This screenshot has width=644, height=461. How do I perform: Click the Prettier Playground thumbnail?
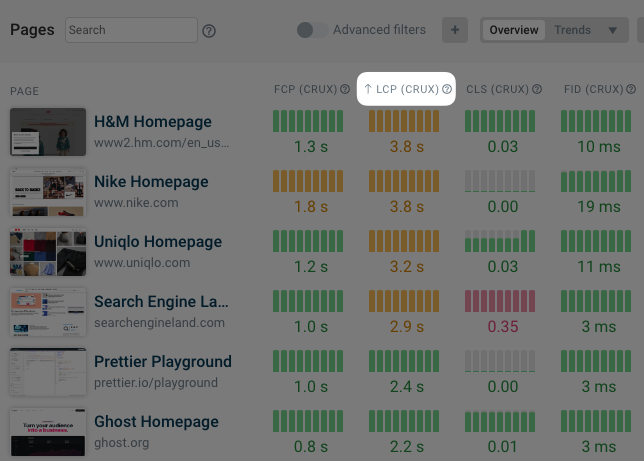coord(48,372)
